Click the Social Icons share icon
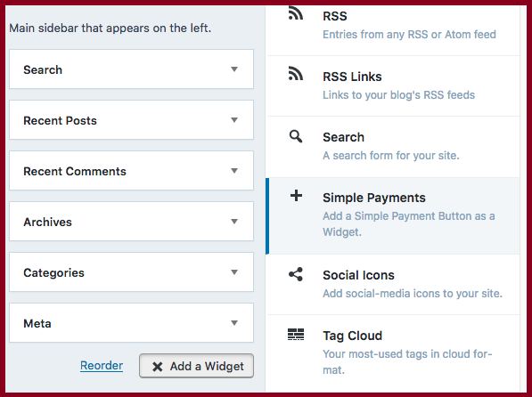Screen dimensions: 532x397 tap(296, 274)
